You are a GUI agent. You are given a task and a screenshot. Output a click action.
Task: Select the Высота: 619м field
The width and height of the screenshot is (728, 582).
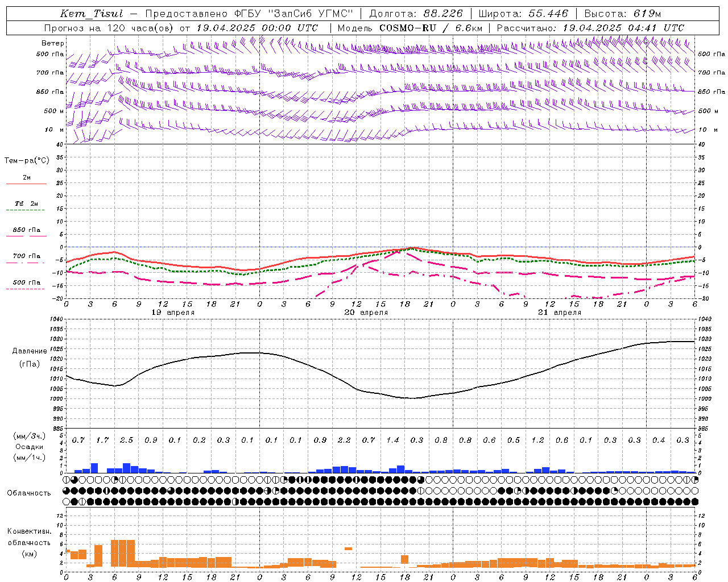coord(623,14)
